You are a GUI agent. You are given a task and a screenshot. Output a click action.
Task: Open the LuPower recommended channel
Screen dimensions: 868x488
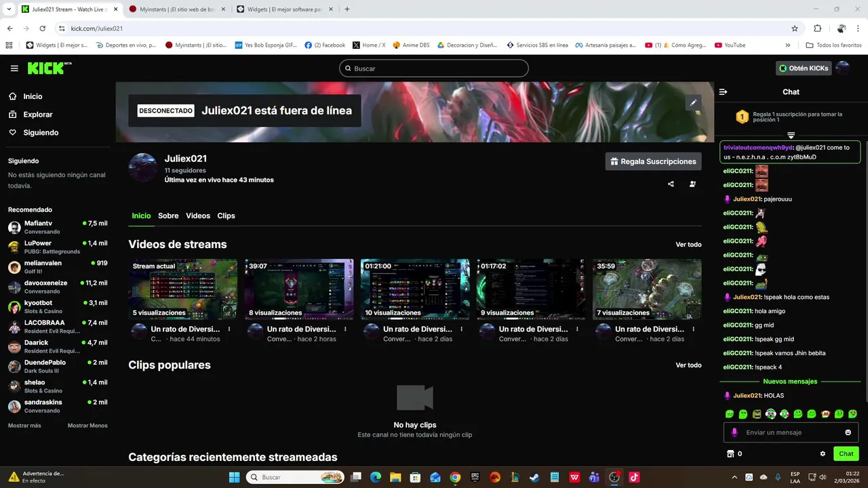[x=58, y=247]
